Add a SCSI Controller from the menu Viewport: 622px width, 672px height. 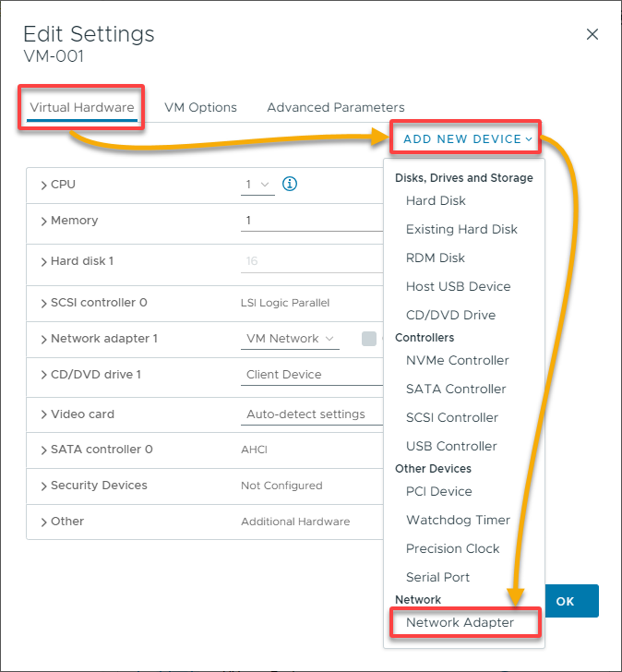(452, 417)
